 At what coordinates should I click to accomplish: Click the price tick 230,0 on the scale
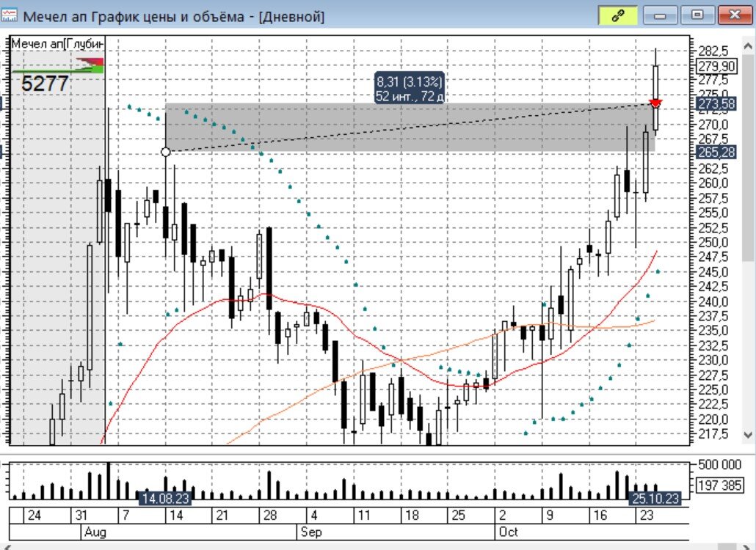pyautogui.click(x=713, y=360)
